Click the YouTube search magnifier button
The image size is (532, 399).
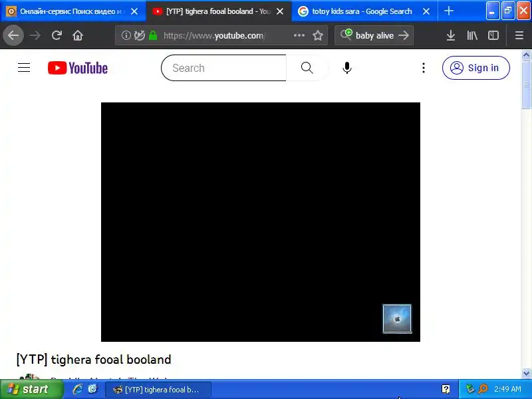click(x=307, y=68)
